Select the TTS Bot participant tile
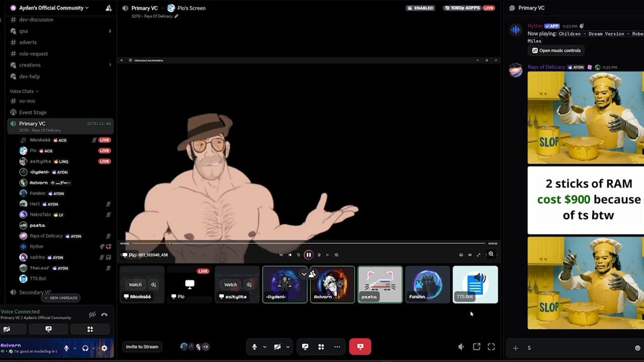 [x=475, y=285]
